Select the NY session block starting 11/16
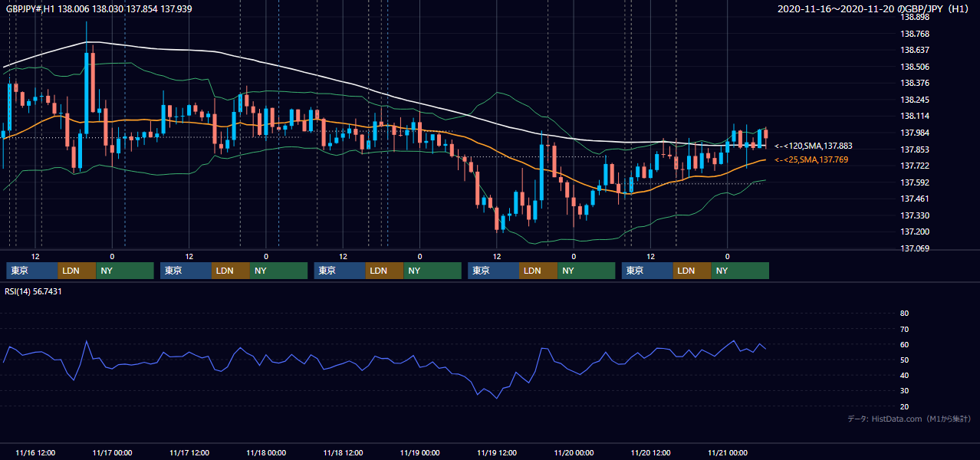The height and width of the screenshot is (460, 980). (x=125, y=271)
